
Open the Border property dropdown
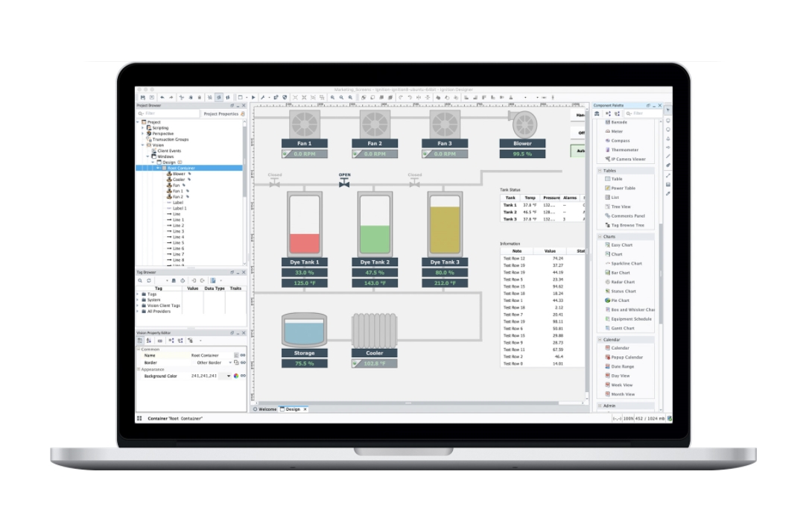coord(230,363)
